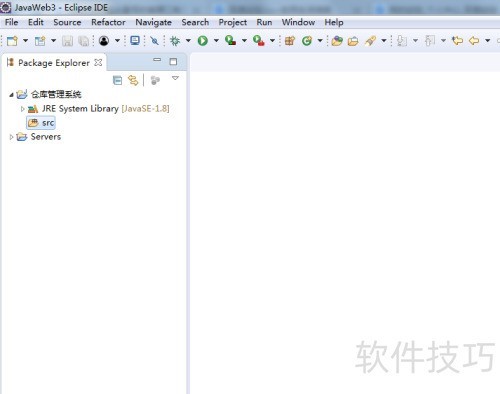
Task: Click the Eclipse icon in the title bar
Action: tap(6, 7)
